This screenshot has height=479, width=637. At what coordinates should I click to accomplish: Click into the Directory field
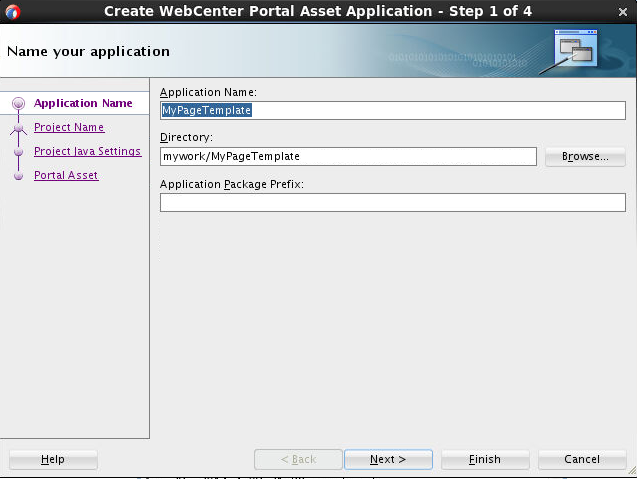click(x=348, y=156)
